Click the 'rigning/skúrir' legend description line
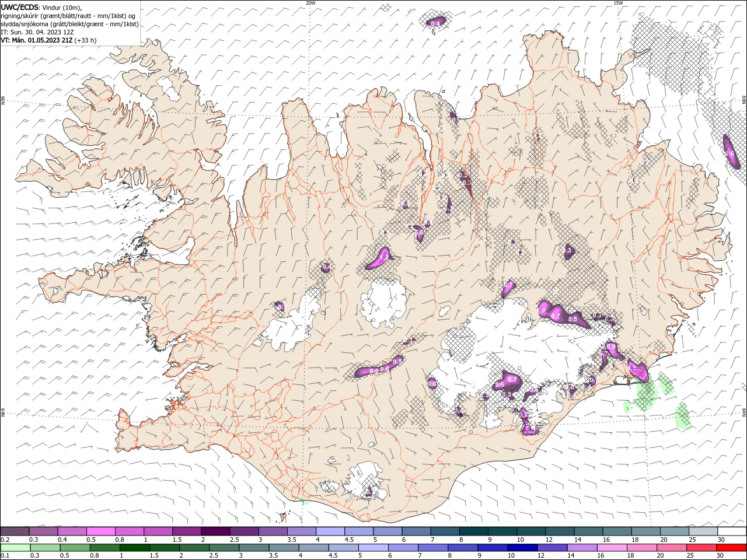The image size is (747, 560). click(68, 16)
